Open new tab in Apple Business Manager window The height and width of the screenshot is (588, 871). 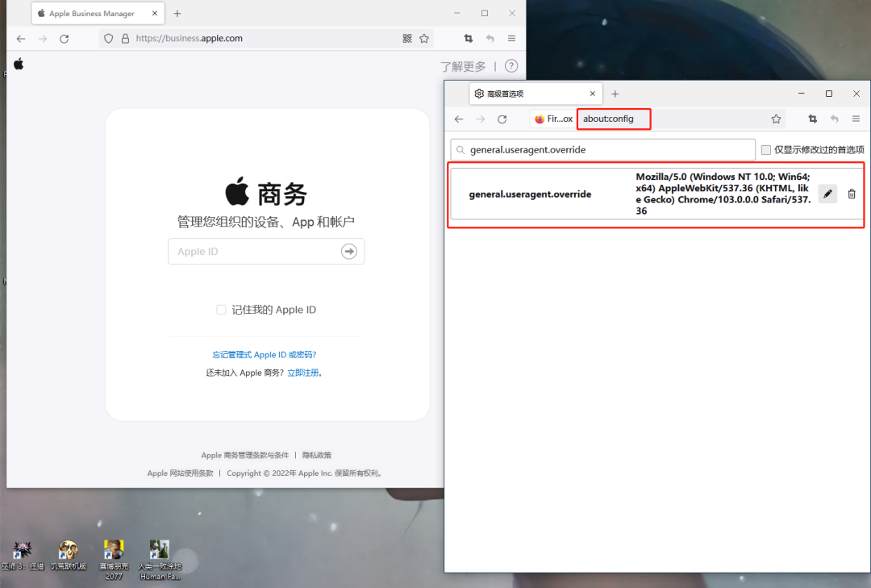pyautogui.click(x=177, y=14)
